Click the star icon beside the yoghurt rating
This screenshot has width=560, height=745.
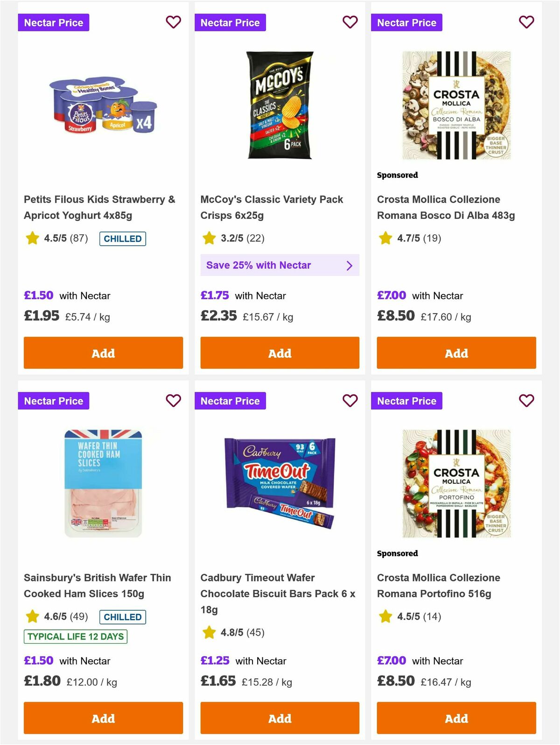point(32,238)
